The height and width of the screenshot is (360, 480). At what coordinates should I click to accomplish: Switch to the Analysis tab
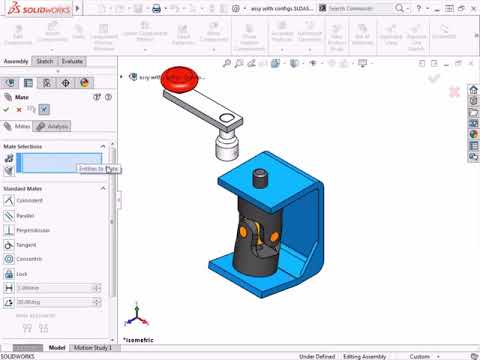click(x=52, y=126)
